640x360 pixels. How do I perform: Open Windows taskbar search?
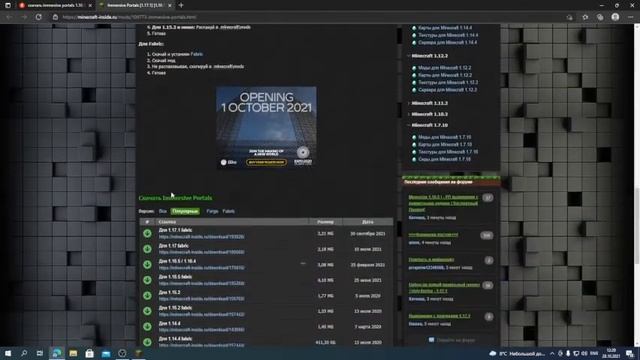click(24, 353)
